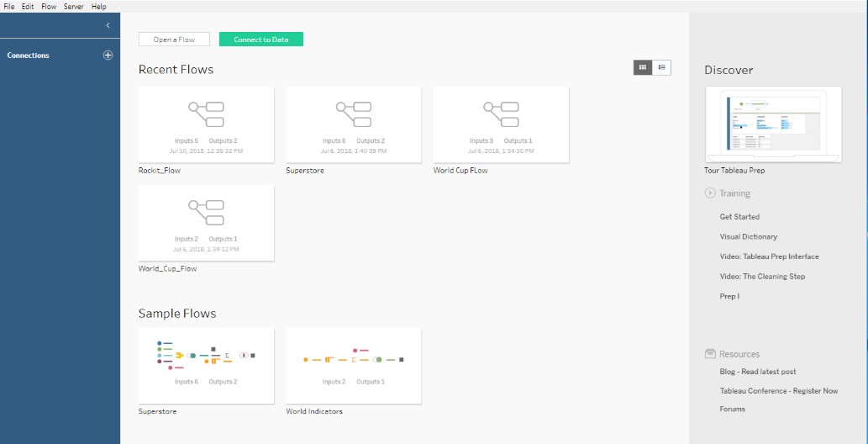The width and height of the screenshot is (868, 444).
Task: Click the Rockit_Flow name label
Action: pos(160,171)
